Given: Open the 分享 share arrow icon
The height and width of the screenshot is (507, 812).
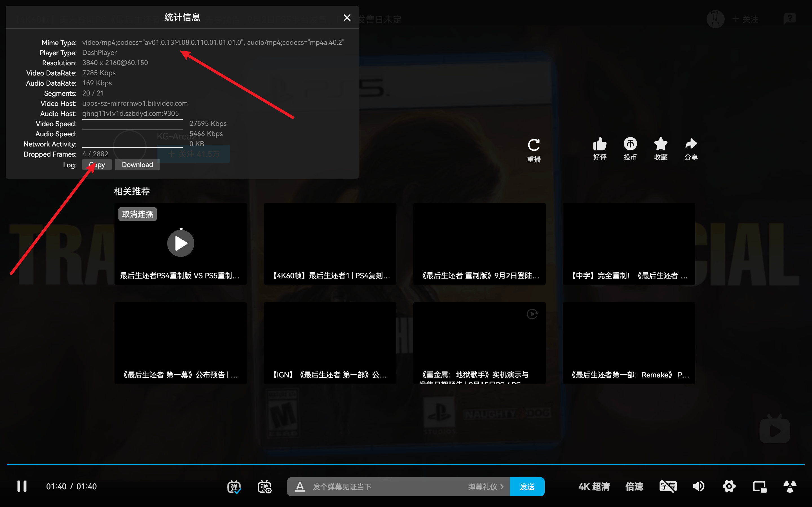Looking at the screenshot, I should coord(691,144).
